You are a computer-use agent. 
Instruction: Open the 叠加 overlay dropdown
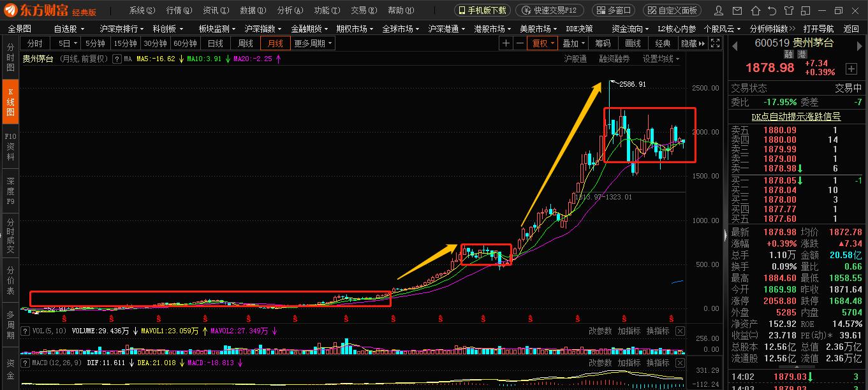(x=573, y=43)
